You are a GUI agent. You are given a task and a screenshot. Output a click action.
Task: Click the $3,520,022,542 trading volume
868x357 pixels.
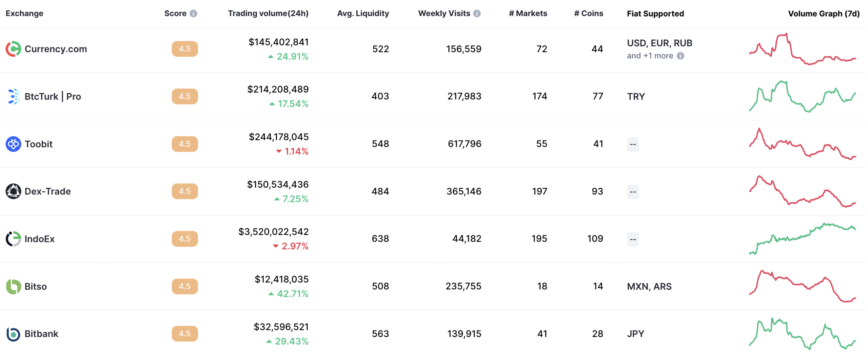tap(274, 232)
